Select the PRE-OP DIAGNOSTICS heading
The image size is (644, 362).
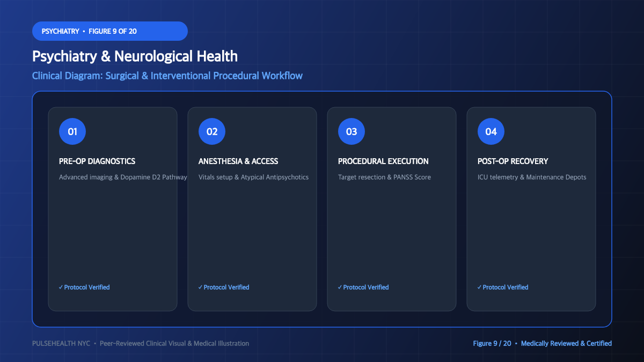pos(97,161)
